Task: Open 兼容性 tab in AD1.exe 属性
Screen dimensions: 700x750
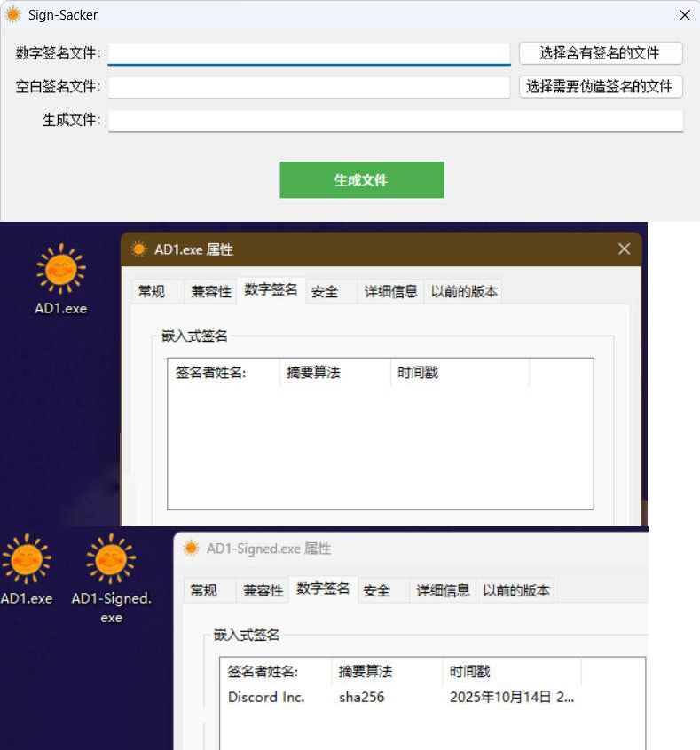Action: click(211, 292)
